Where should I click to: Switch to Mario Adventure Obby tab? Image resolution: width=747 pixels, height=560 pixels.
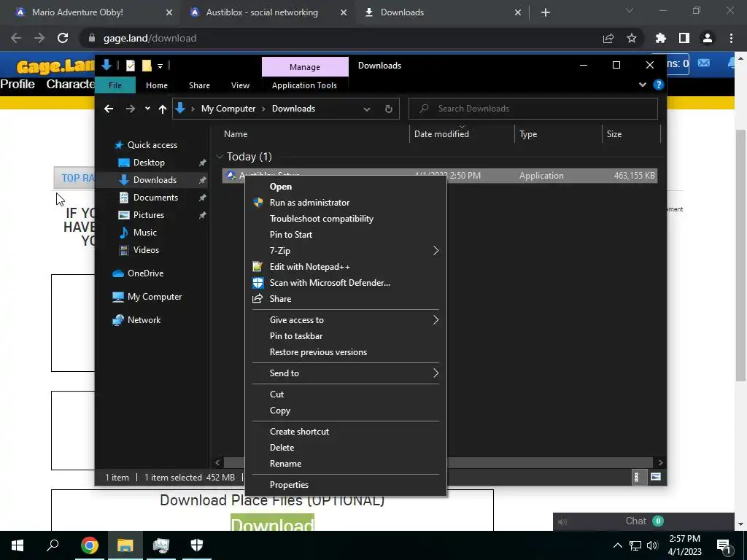click(77, 12)
